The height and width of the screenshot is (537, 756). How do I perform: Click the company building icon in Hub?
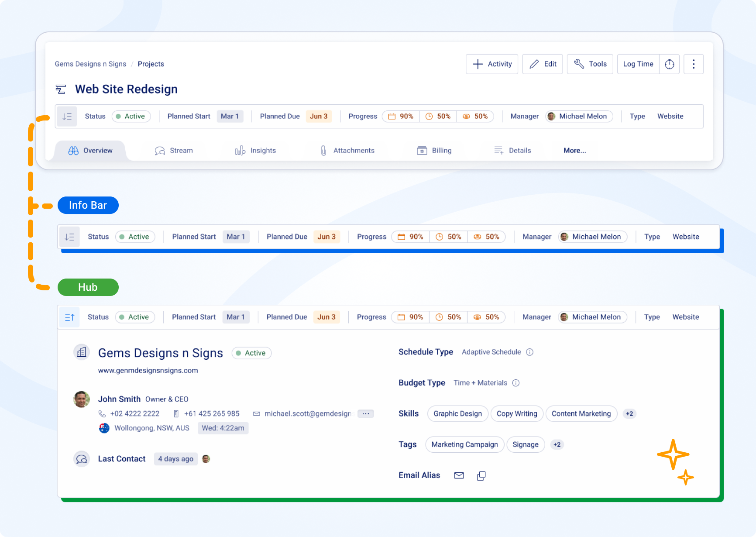[82, 352]
